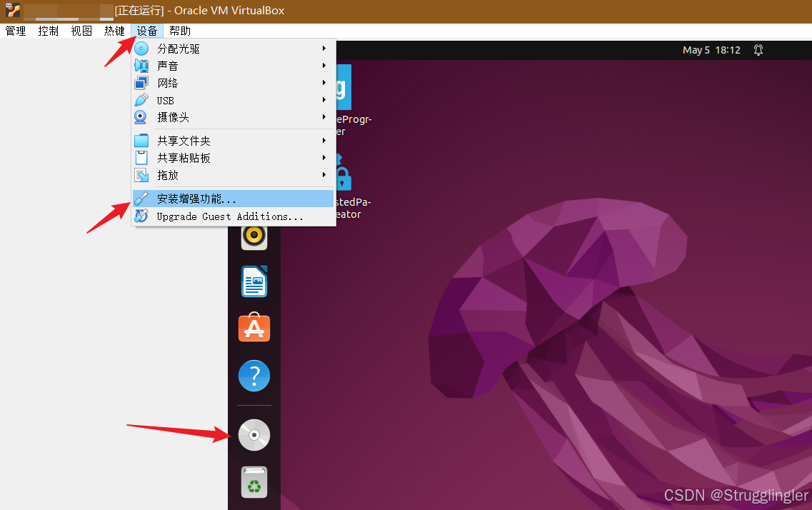Choose the USB menu entry
This screenshot has height=510, width=812.
pyautogui.click(x=233, y=100)
